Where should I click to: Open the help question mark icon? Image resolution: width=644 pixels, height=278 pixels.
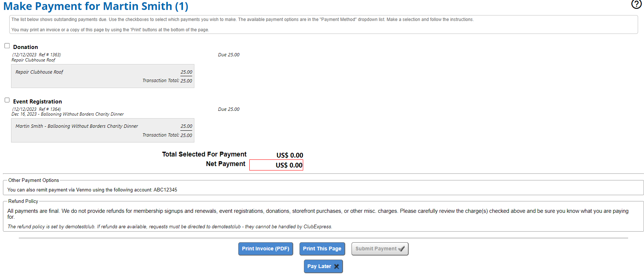point(636,4)
